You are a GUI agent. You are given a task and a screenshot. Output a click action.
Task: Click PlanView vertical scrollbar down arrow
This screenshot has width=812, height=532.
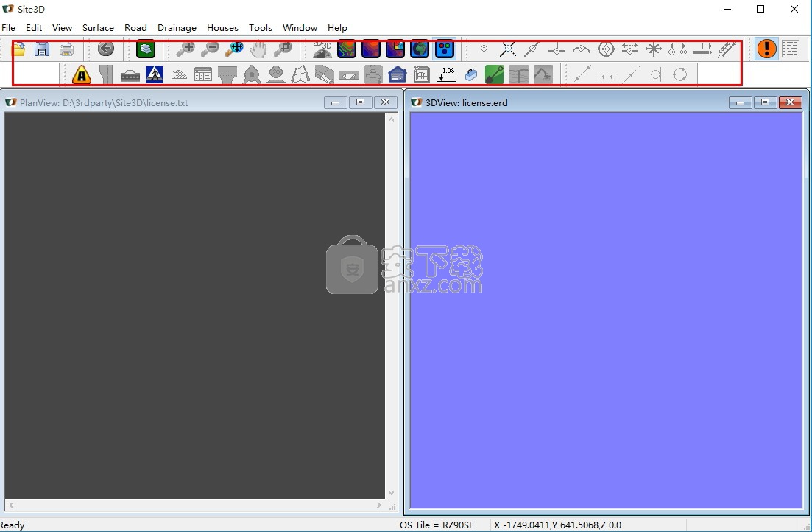pos(391,493)
